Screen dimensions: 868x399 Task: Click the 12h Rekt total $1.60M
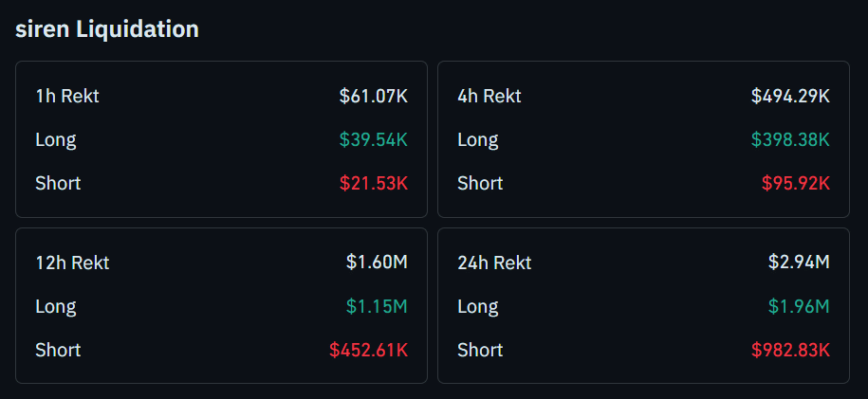click(x=377, y=263)
